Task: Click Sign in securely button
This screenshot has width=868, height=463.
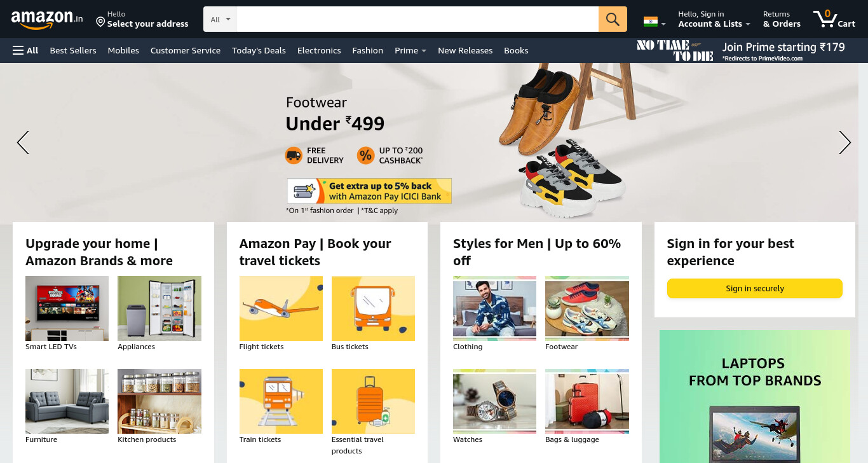Action: coord(754,288)
